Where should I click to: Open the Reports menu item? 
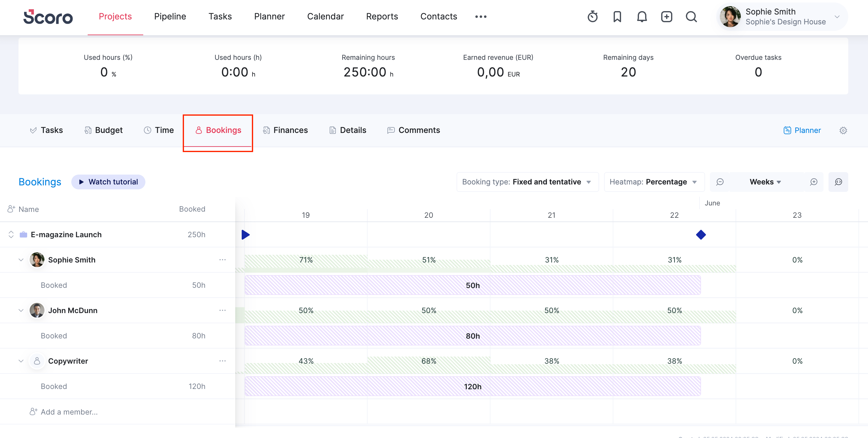[x=382, y=16]
